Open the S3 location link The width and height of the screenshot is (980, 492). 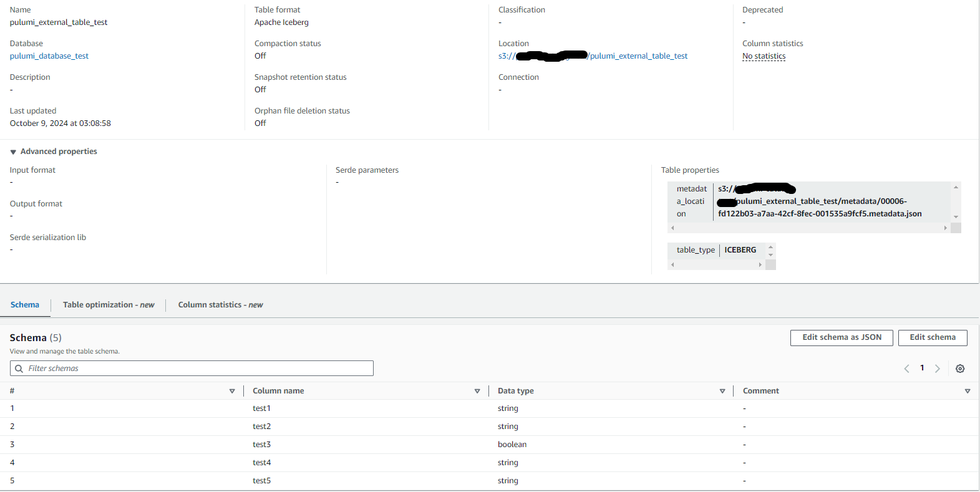(593, 56)
